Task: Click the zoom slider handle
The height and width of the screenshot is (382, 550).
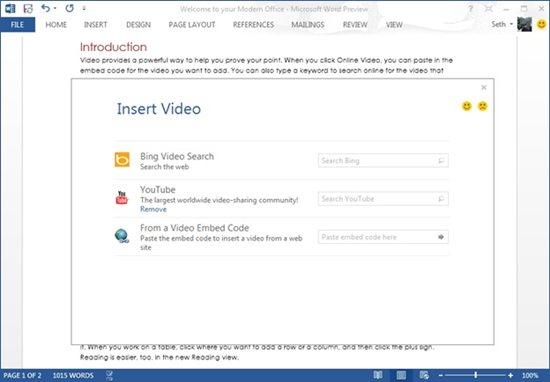Action: pyautogui.click(x=476, y=376)
